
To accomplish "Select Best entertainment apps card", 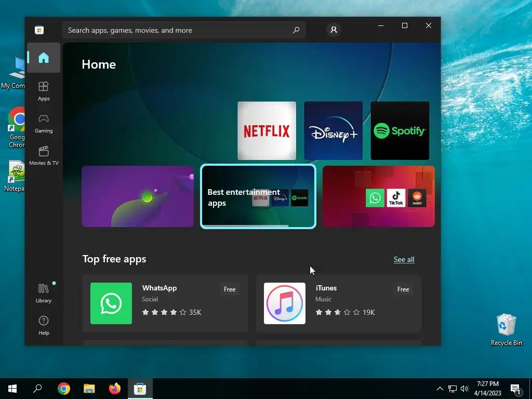I will coord(258,196).
